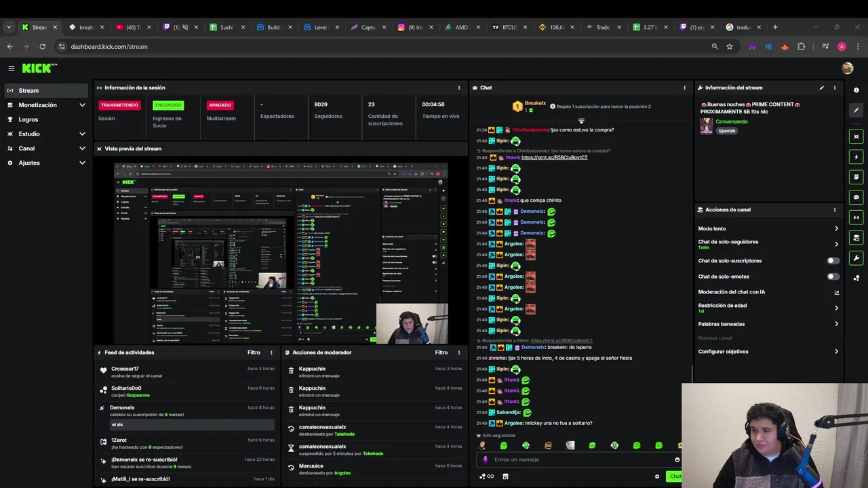Open three-dot menu of Acciones de canal panel

(x=835, y=209)
